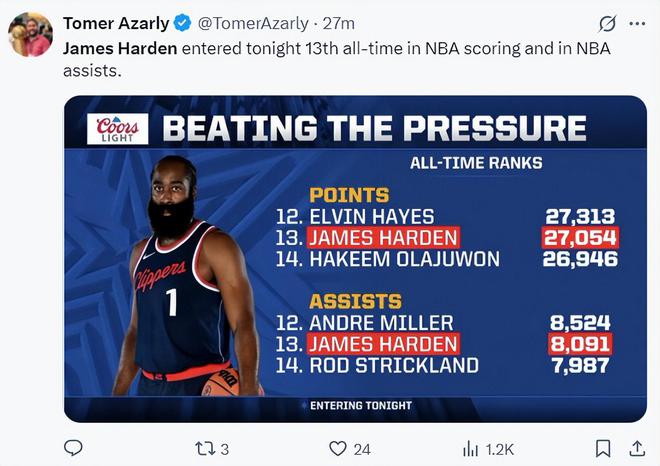
Task: Repost this tweet using the retweet icon
Action: point(205,449)
